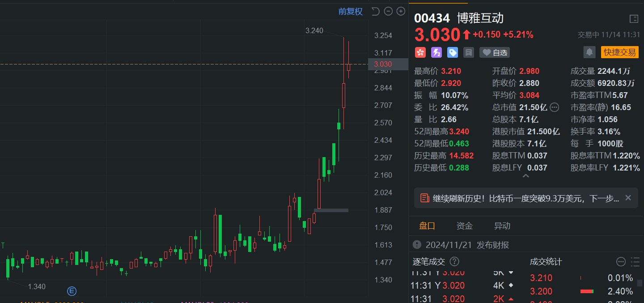The width and height of the screenshot is (644, 303).
Task: Click the 交易中 11/14 11:31 status text
Action: 608,35
